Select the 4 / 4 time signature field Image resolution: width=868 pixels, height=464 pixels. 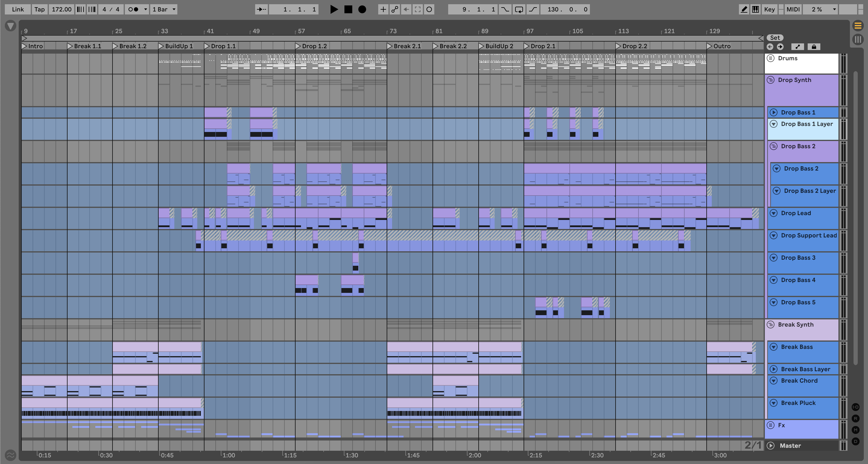click(111, 9)
